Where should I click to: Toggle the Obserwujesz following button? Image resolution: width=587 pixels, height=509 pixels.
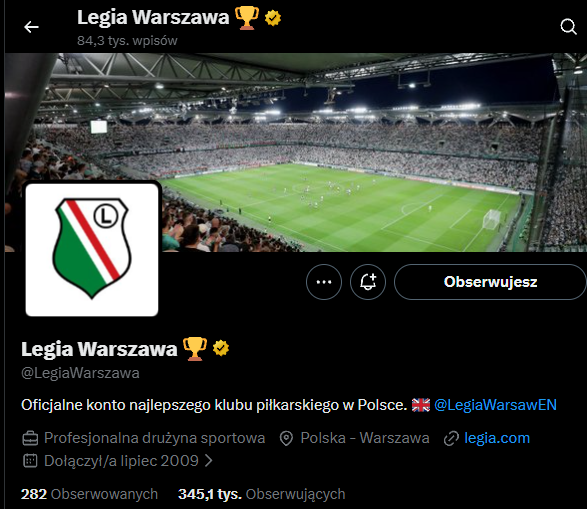pos(490,282)
